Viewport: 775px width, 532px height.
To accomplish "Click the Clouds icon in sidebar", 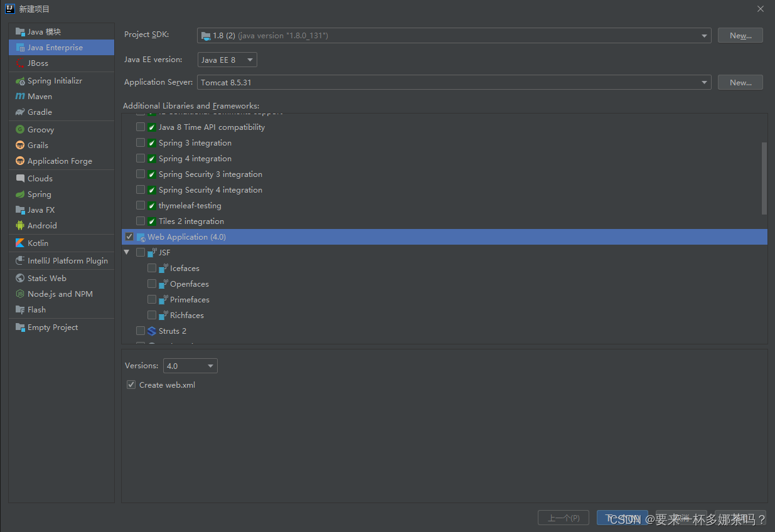I will (x=20, y=179).
